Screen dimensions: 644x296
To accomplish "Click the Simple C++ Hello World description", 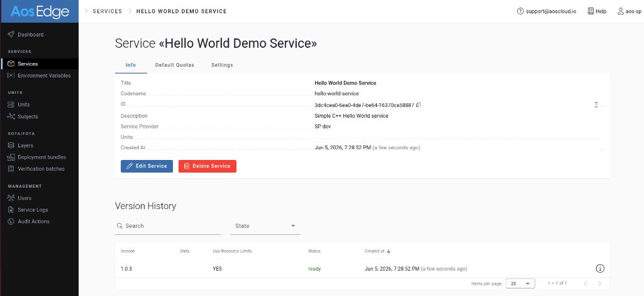I will click(x=351, y=116).
